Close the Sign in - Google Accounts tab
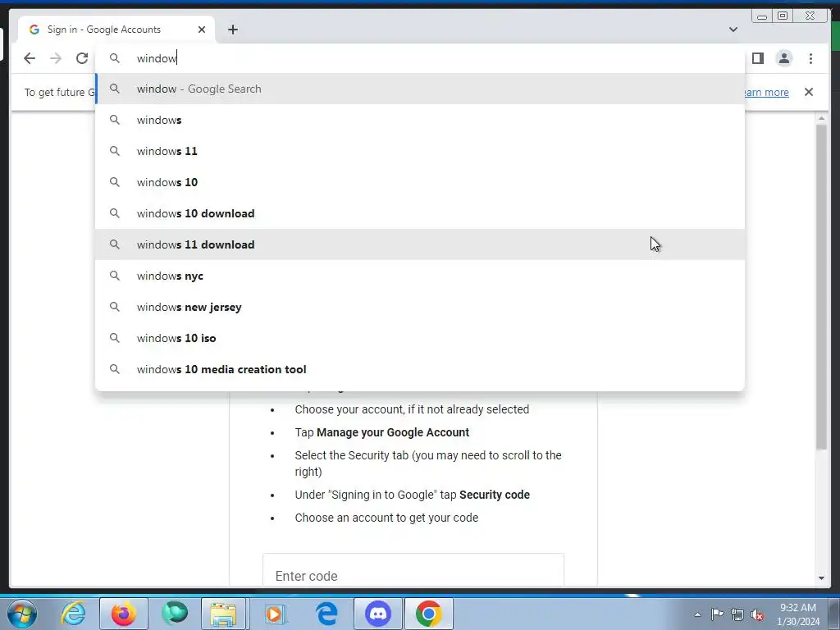840x630 pixels. tap(202, 30)
